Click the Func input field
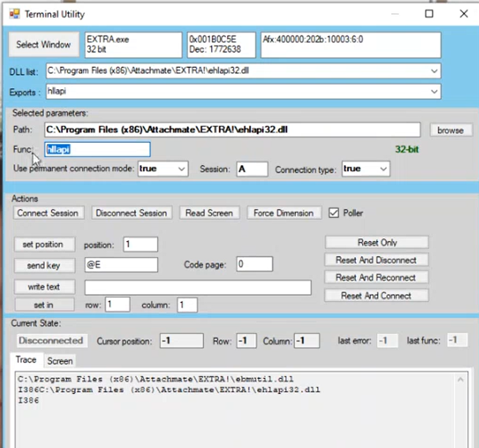The image size is (479, 448). click(x=97, y=150)
